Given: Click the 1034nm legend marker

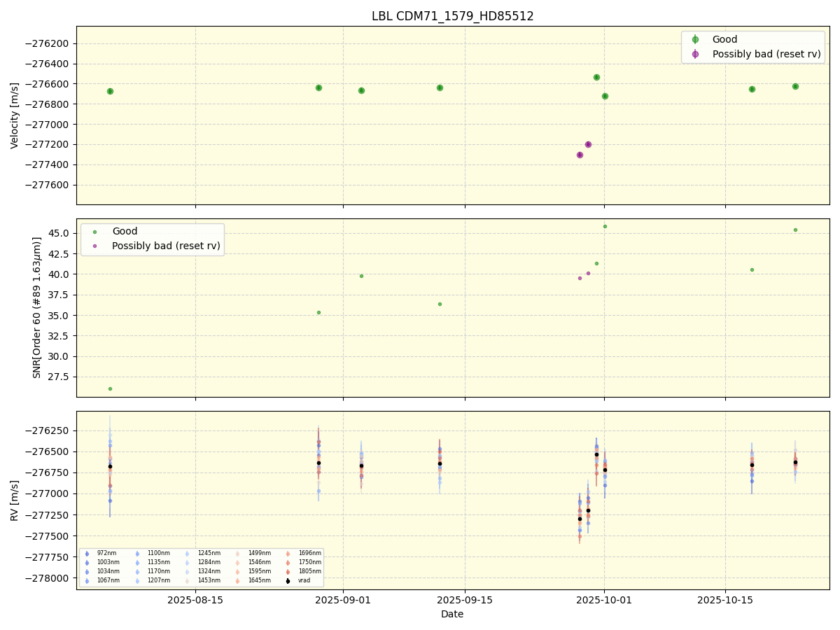Looking at the screenshot, I should [x=87, y=572].
